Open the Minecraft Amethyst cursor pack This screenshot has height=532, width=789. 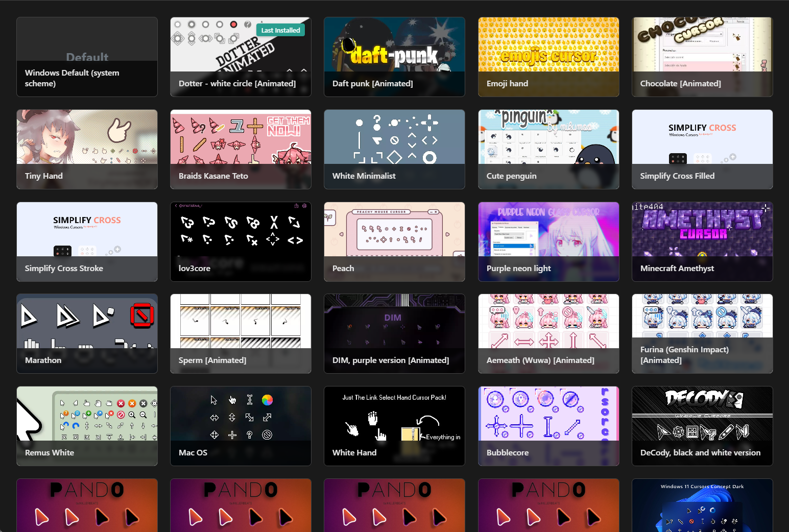click(702, 241)
